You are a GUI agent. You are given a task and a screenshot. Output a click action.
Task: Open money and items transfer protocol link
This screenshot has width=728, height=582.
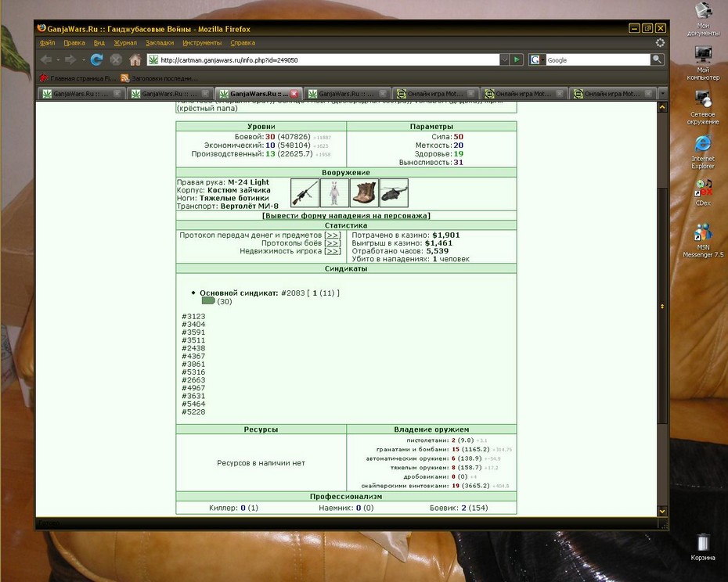(x=333, y=235)
